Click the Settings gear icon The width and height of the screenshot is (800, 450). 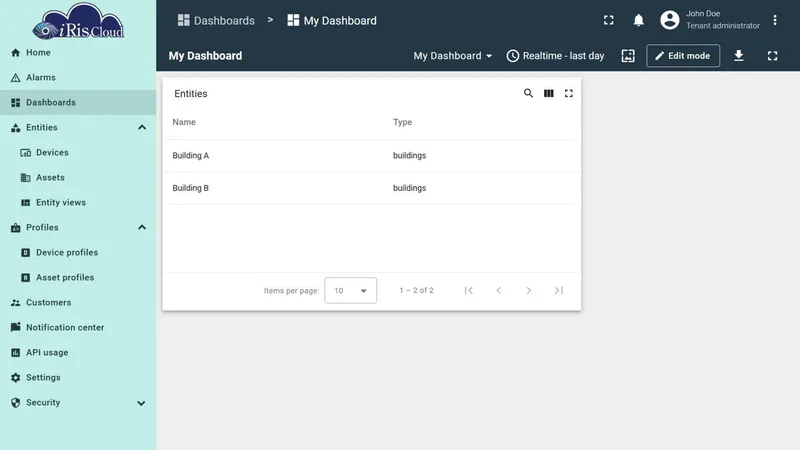tap(15, 378)
